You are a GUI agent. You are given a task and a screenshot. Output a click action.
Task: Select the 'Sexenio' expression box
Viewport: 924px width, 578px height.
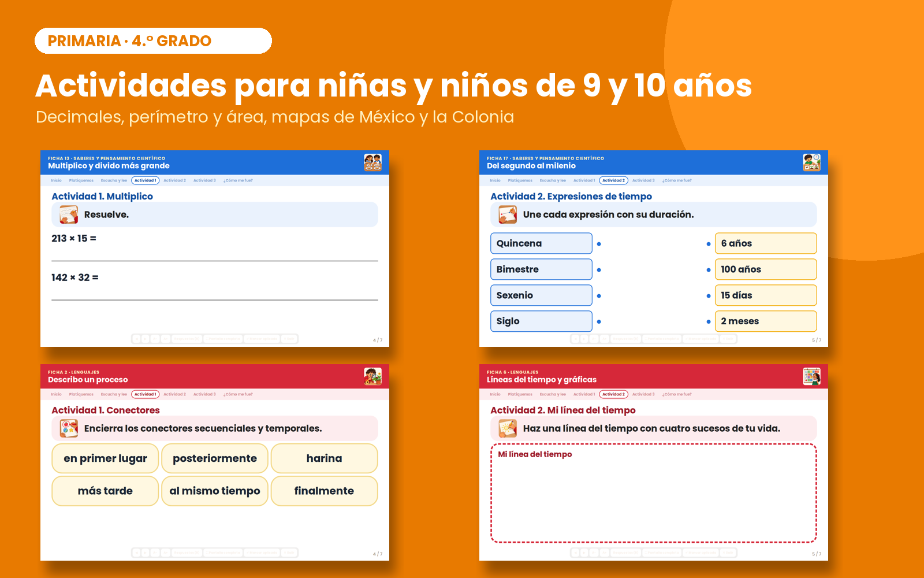coord(541,295)
